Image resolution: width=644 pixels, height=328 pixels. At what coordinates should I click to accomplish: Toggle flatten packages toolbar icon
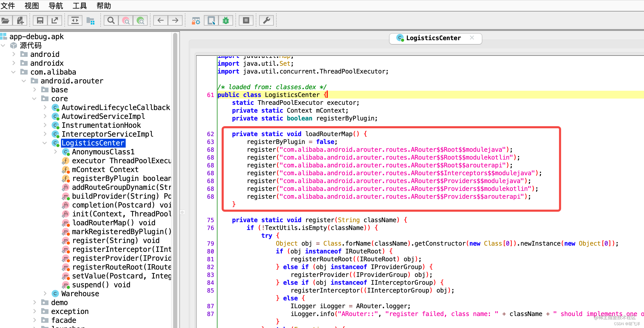click(x=90, y=20)
